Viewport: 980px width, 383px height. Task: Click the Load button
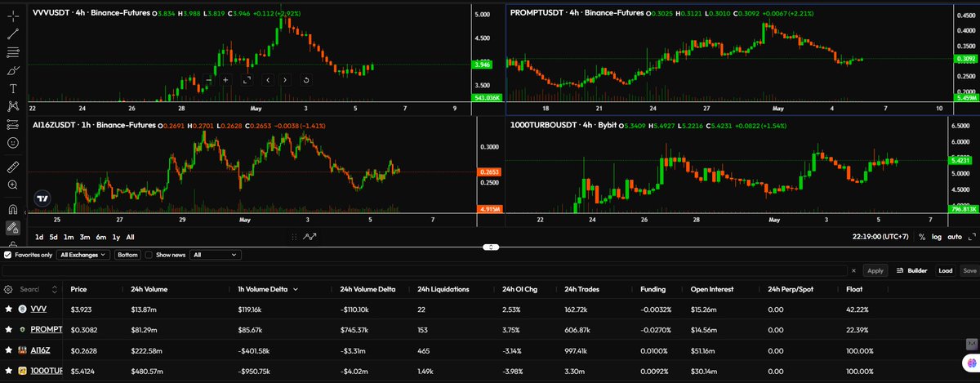(946, 270)
